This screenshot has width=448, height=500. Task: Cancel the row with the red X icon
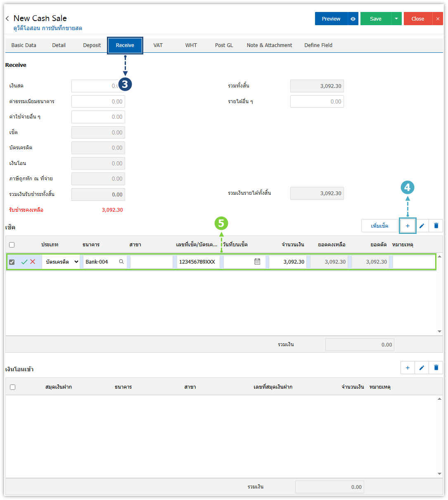[x=33, y=262]
